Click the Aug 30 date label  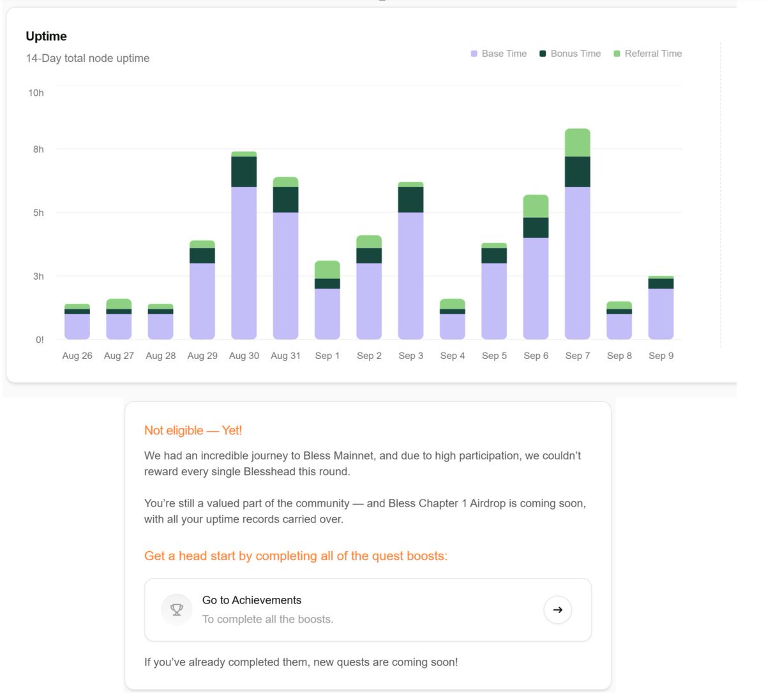(x=244, y=356)
